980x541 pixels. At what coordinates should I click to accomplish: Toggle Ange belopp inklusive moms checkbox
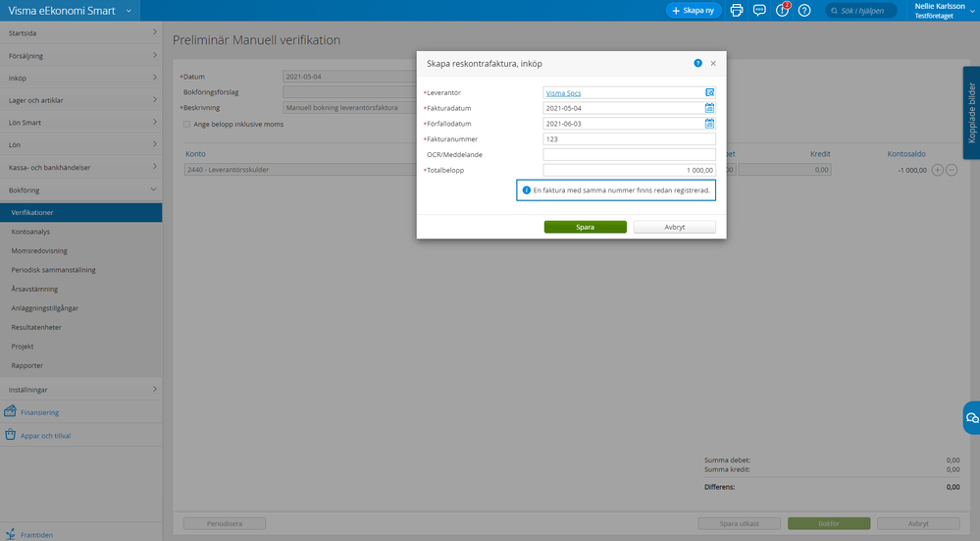[x=186, y=124]
